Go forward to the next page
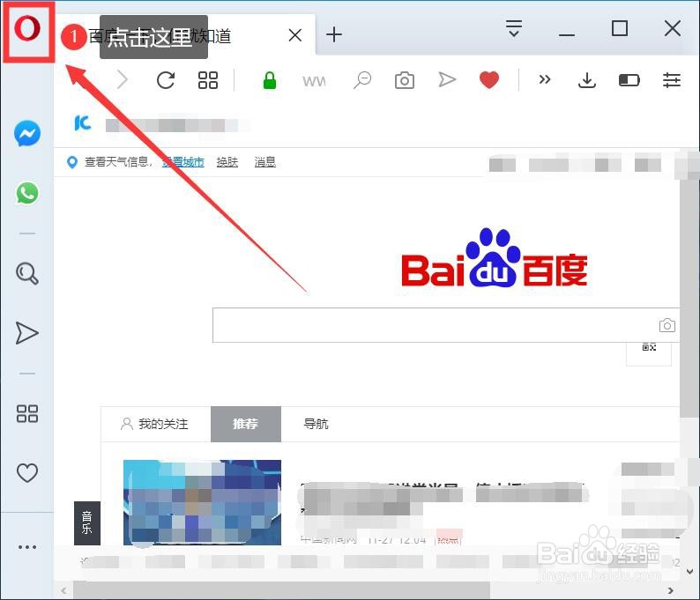The width and height of the screenshot is (700, 600). pyautogui.click(x=122, y=80)
